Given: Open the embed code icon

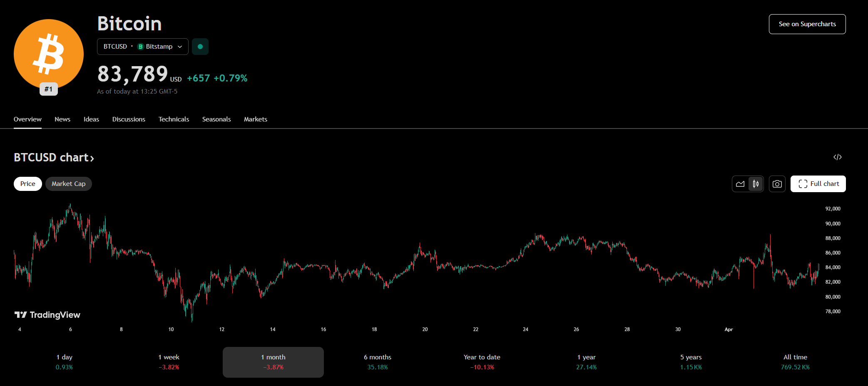Looking at the screenshot, I should 838,157.
